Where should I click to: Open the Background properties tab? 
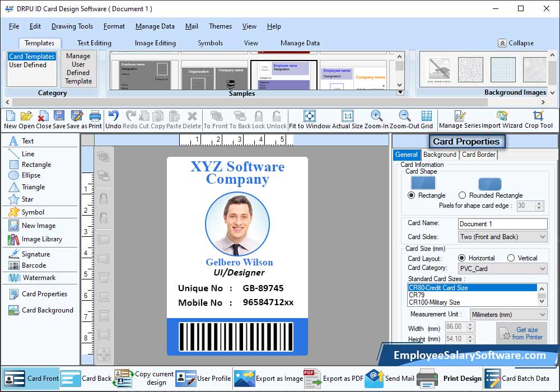click(440, 155)
